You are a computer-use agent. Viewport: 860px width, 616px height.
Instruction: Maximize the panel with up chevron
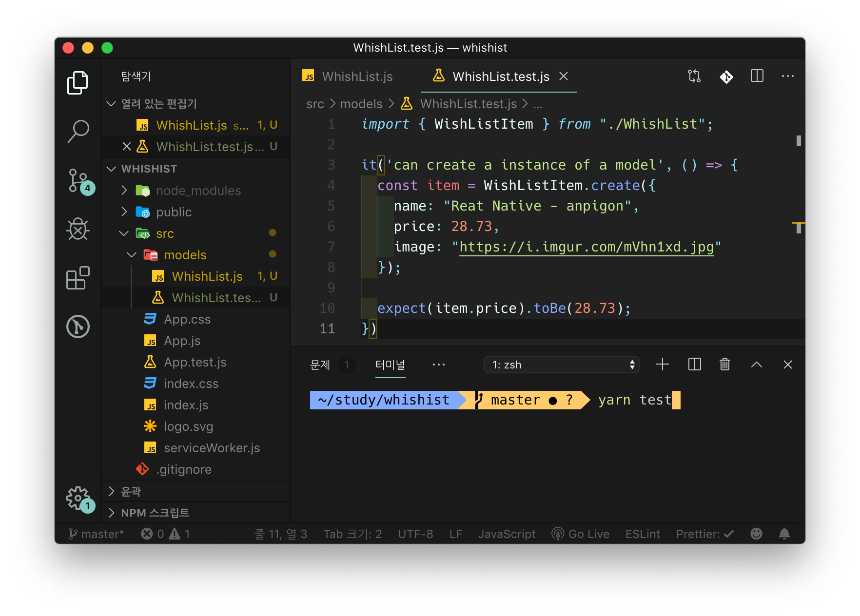[757, 365]
